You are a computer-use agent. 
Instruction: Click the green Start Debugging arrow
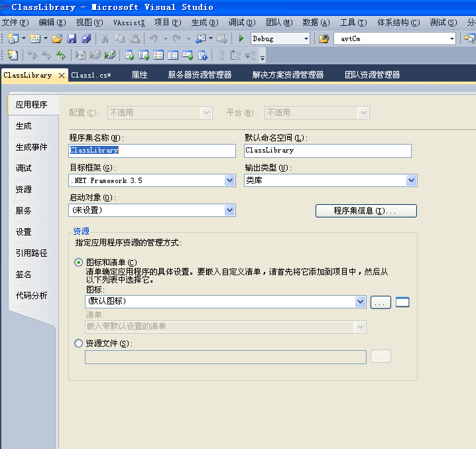click(241, 38)
